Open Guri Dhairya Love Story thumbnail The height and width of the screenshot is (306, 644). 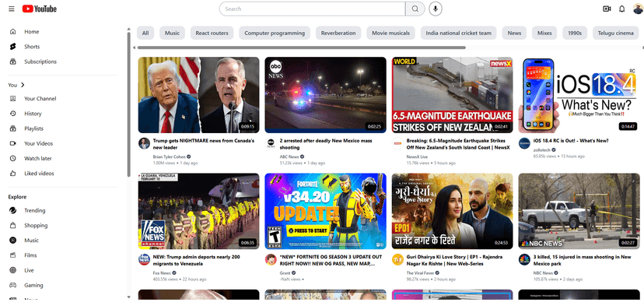click(x=452, y=211)
